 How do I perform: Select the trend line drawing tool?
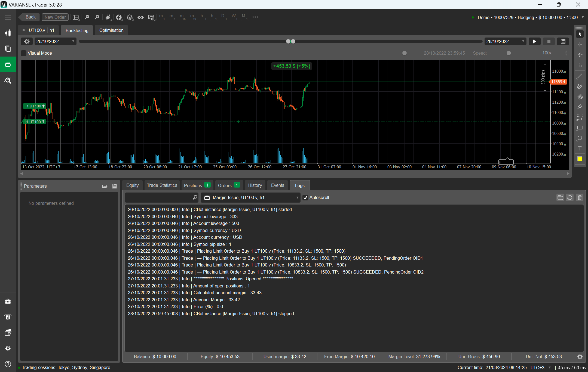580,76
